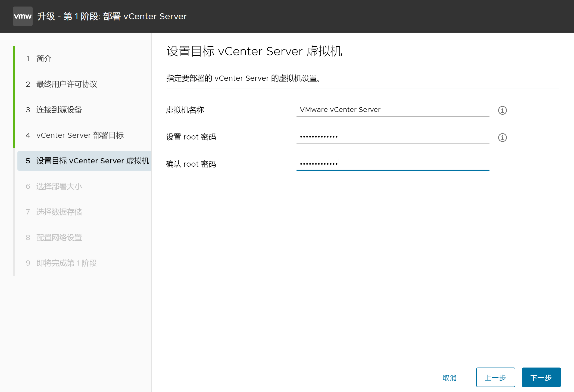Proceed with the 下一步 button
Image resolution: width=574 pixels, height=392 pixels.
pyautogui.click(x=541, y=377)
